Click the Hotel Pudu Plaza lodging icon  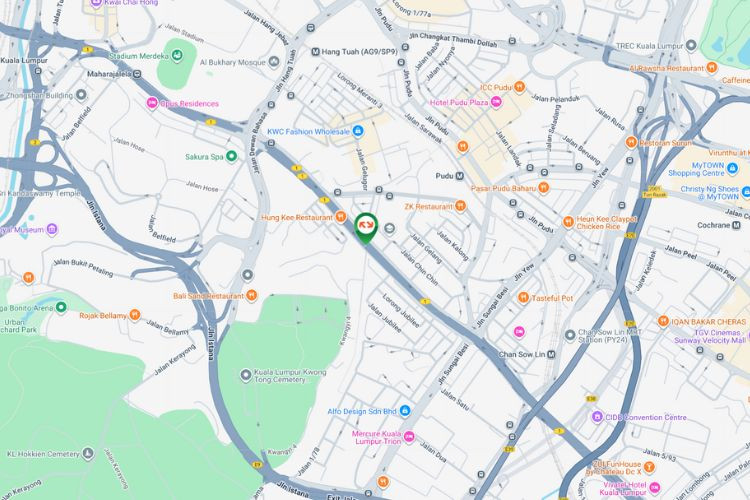tap(496, 102)
